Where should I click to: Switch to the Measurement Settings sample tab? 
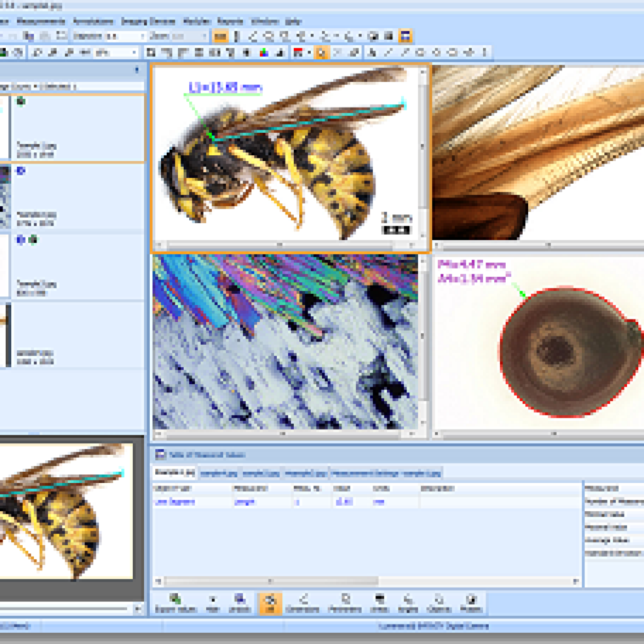click(x=385, y=474)
